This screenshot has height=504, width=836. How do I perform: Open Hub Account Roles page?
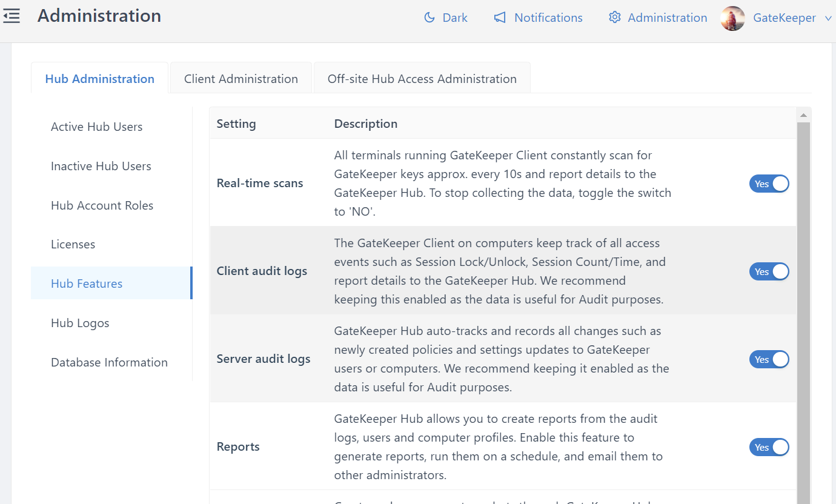click(x=102, y=205)
